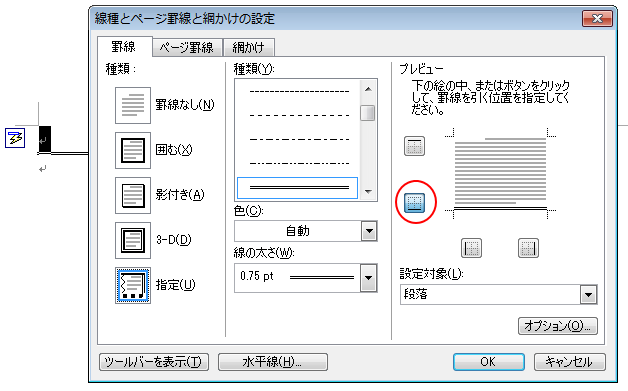Select the fine dashed line style at top
Viewport: 628px width, 391px height.
click(299, 91)
